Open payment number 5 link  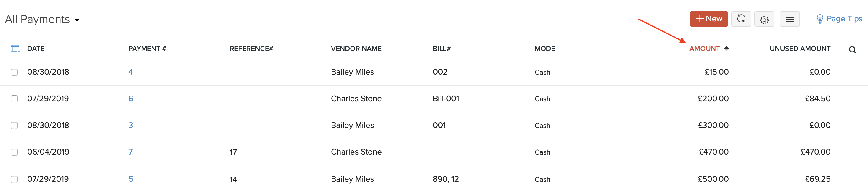131,179
